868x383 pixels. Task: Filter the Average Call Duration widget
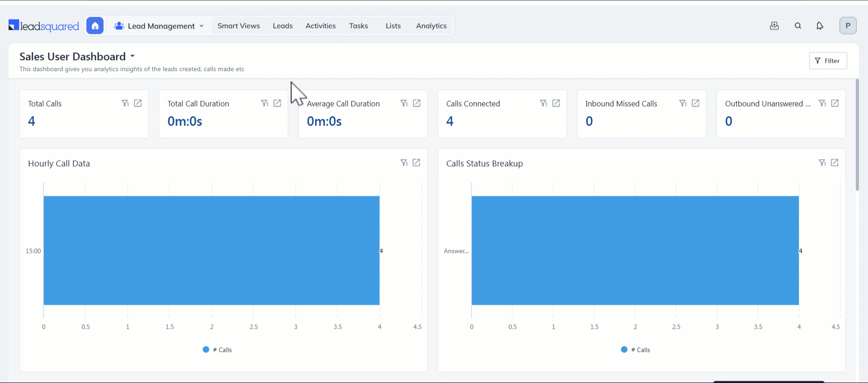click(404, 103)
